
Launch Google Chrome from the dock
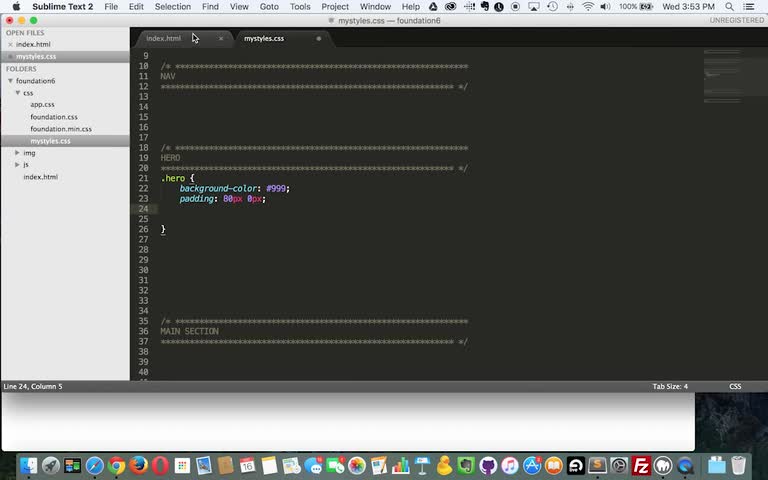tap(117, 465)
